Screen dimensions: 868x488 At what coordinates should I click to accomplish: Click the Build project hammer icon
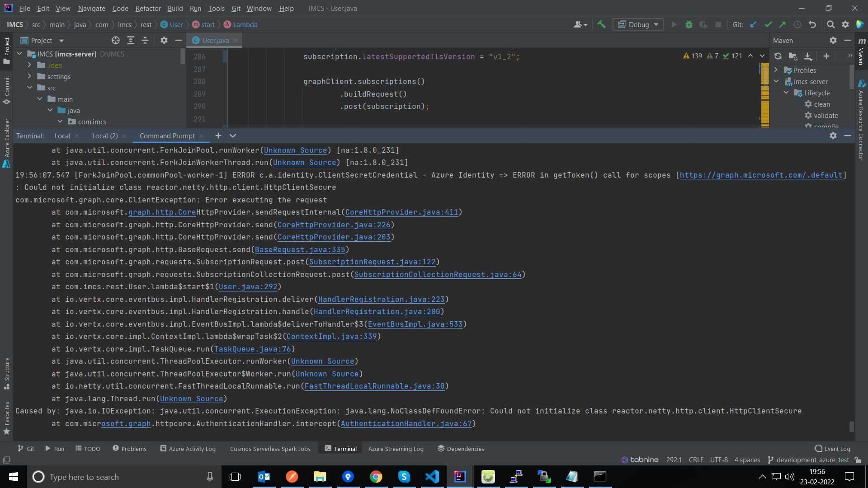(601, 24)
